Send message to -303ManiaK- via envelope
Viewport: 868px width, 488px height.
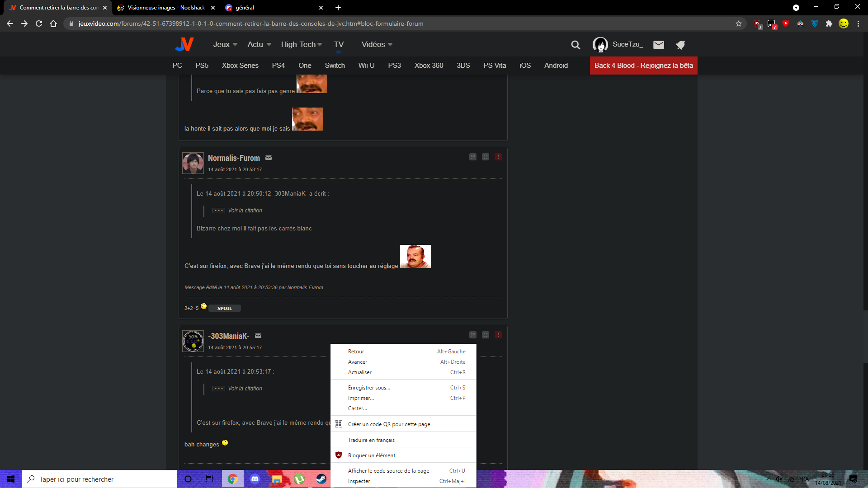(258, 336)
